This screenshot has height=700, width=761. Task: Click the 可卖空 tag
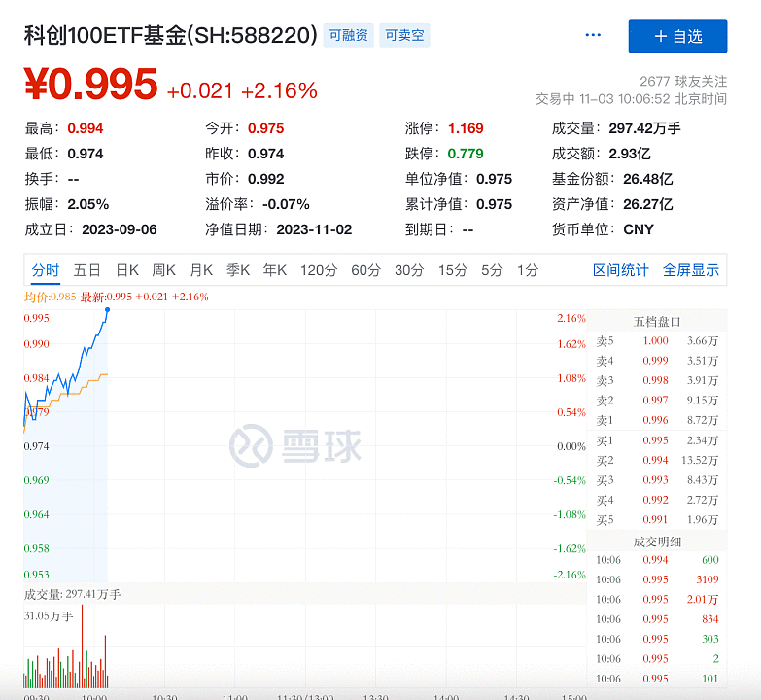point(404,35)
